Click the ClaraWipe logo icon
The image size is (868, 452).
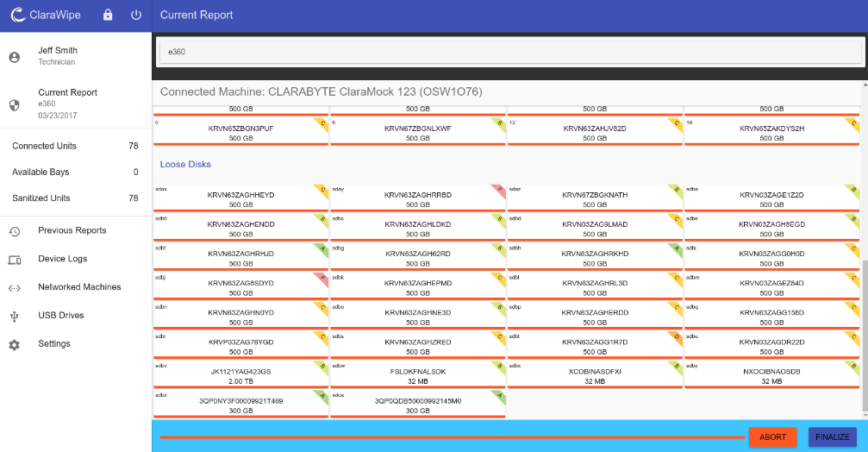[18, 15]
